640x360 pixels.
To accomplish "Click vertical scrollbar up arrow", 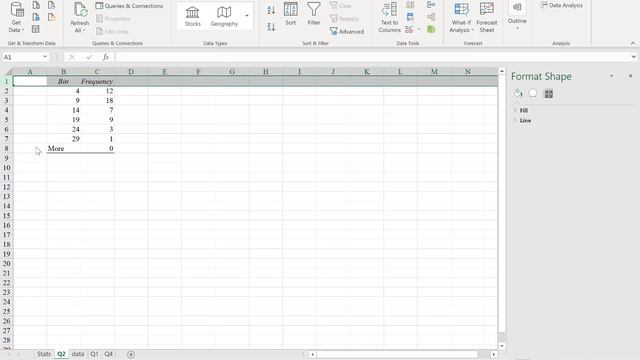I will point(502,71).
